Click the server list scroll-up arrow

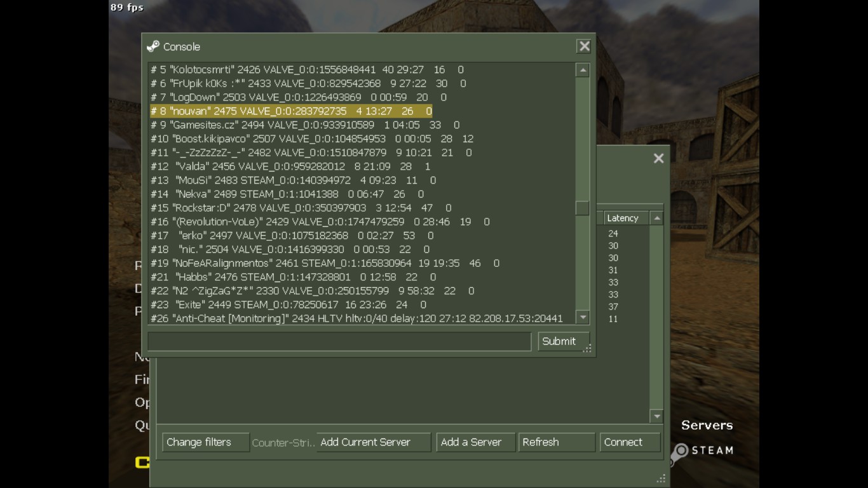pos(657,219)
